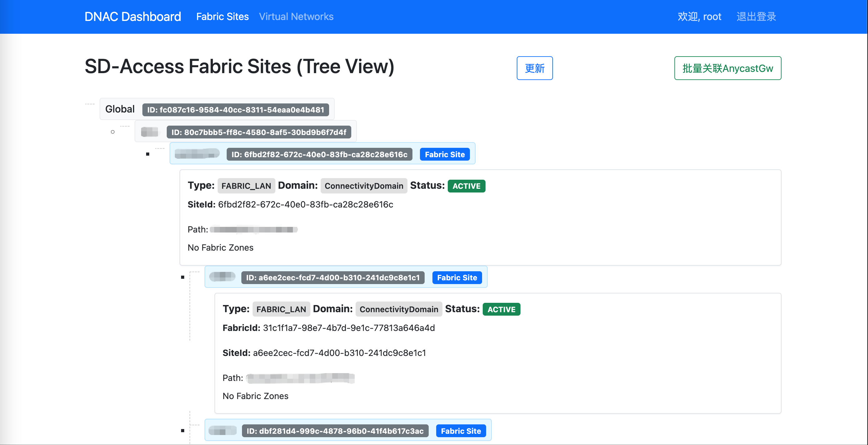
Task: Click the SiteId value a6ee2cec-fcd7-4d00-b310-241dc9c8e1c1
Action: [x=340, y=353]
